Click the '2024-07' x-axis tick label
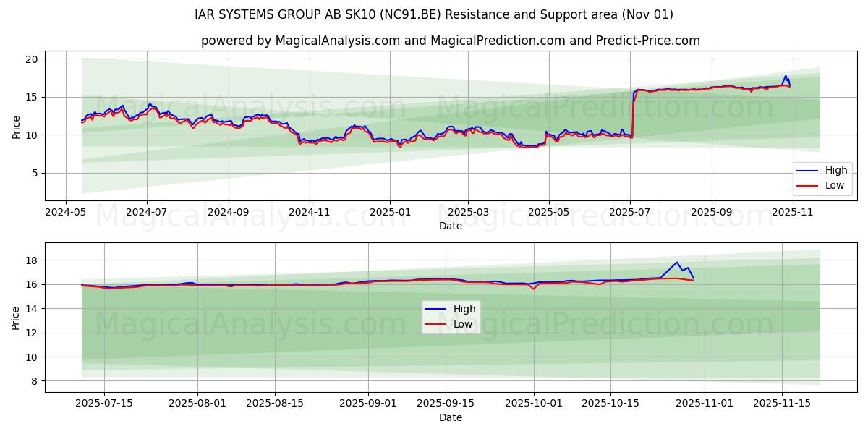The height and width of the screenshot is (434, 868). (147, 213)
